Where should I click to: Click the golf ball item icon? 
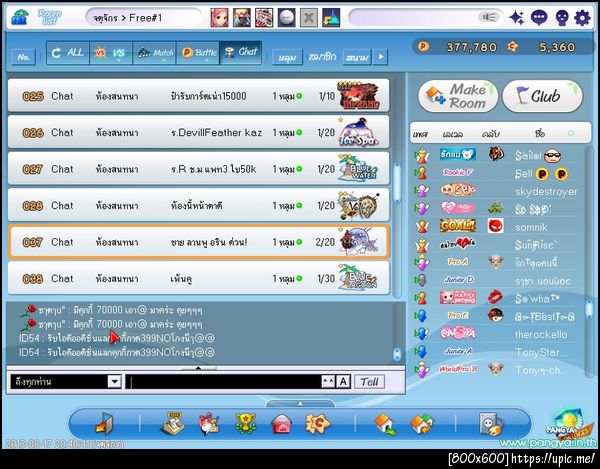[x=286, y=18]
